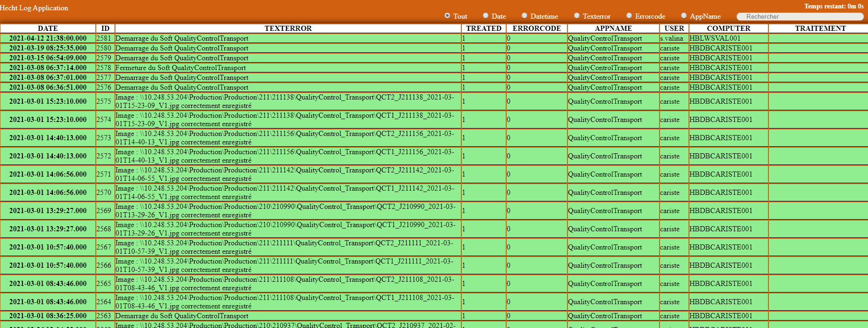Click the Fermeture du Soft entry 2578

point(180,68)
